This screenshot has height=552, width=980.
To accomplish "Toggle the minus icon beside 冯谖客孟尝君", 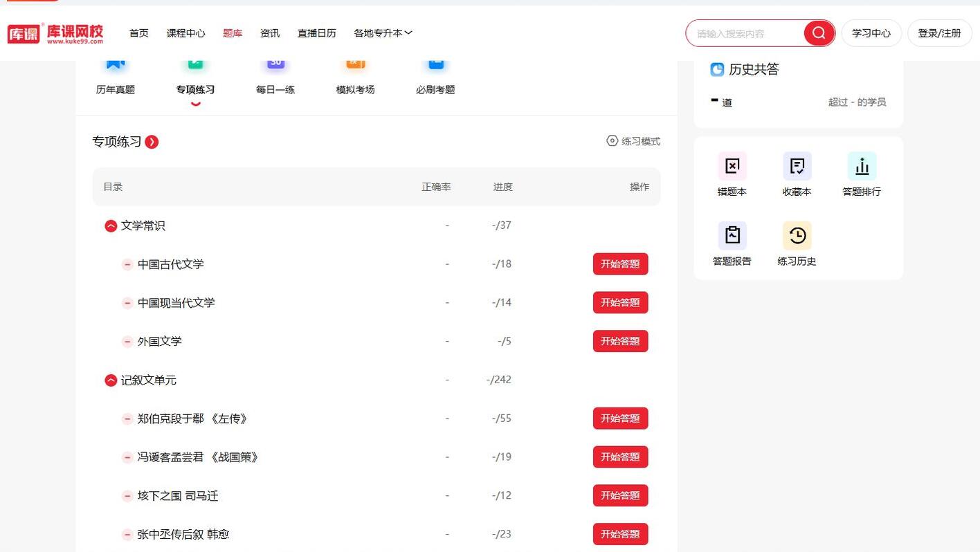I will (x=127, y=457).
